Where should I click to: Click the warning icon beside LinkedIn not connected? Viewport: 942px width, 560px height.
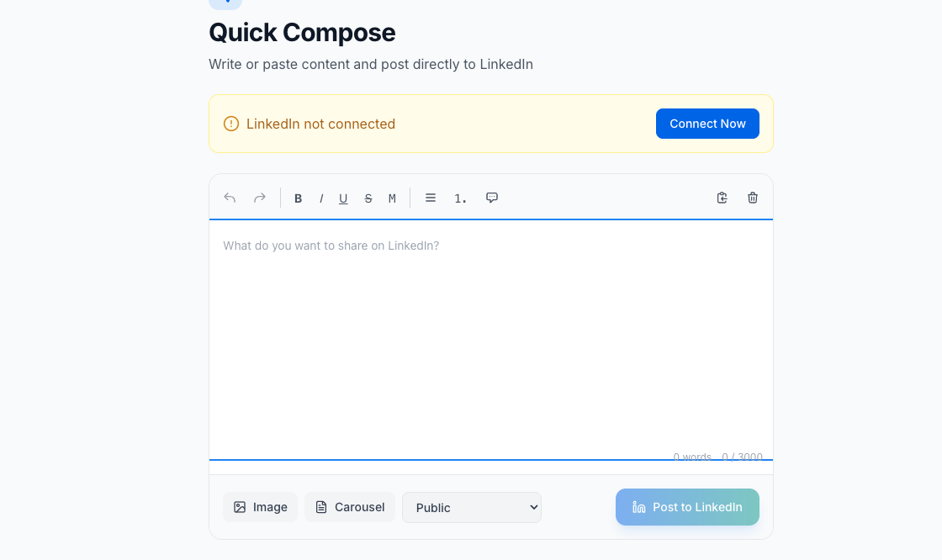pyautogui.click(x=230, y=124)
